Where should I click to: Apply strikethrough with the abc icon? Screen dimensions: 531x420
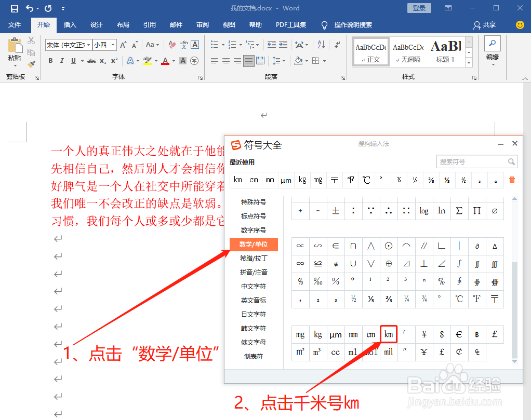click(91, 61)
